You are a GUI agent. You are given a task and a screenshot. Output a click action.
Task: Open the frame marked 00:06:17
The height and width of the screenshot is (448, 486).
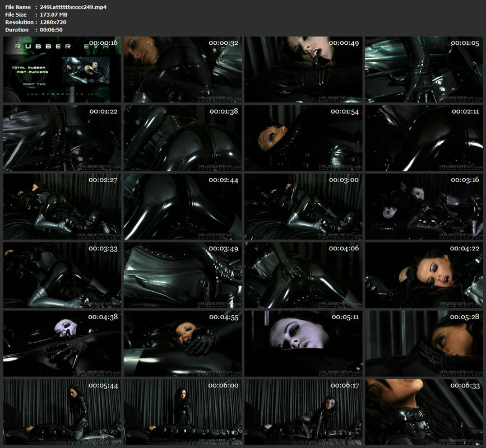[x=303, y=412]
